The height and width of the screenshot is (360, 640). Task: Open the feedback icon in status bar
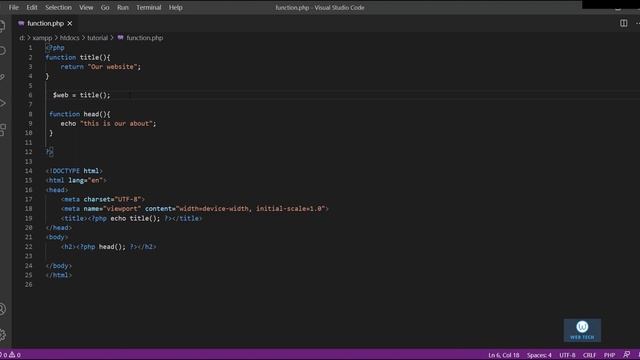(x=626, y=355)
